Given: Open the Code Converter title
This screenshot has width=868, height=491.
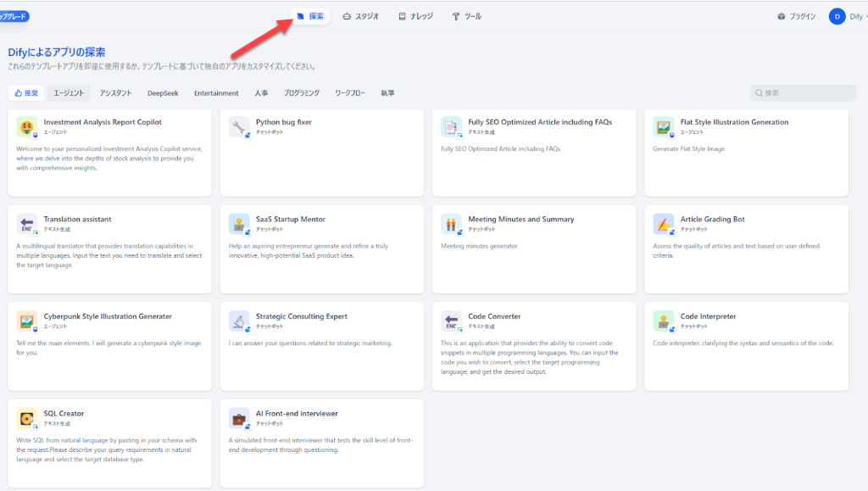Looking at the screenshot, I should [494, 316].
